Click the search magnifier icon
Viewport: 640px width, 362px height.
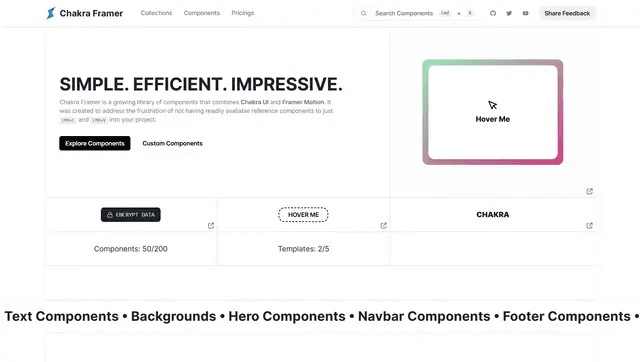pos(363,13)
